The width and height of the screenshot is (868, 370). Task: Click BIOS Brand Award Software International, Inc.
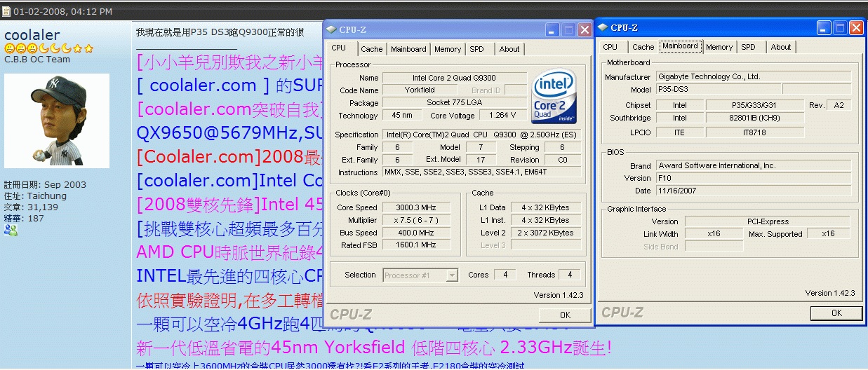pyautogui.click(x=754, y=166)
